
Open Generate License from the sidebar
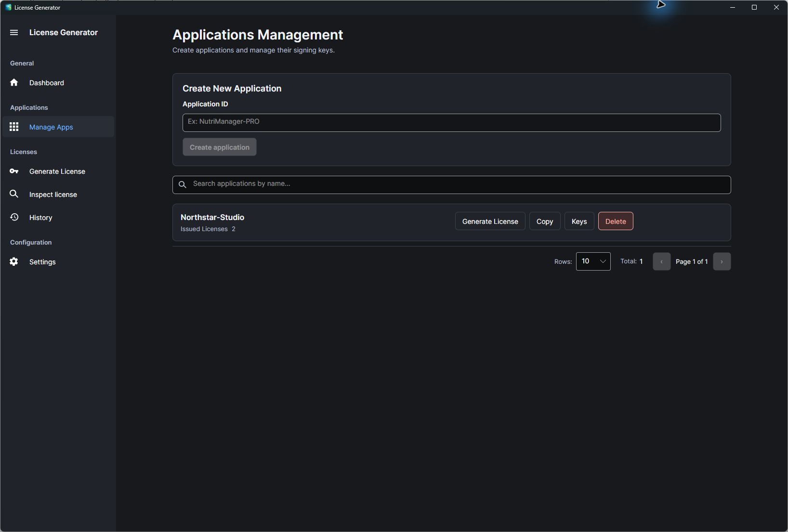coord(58,171)
